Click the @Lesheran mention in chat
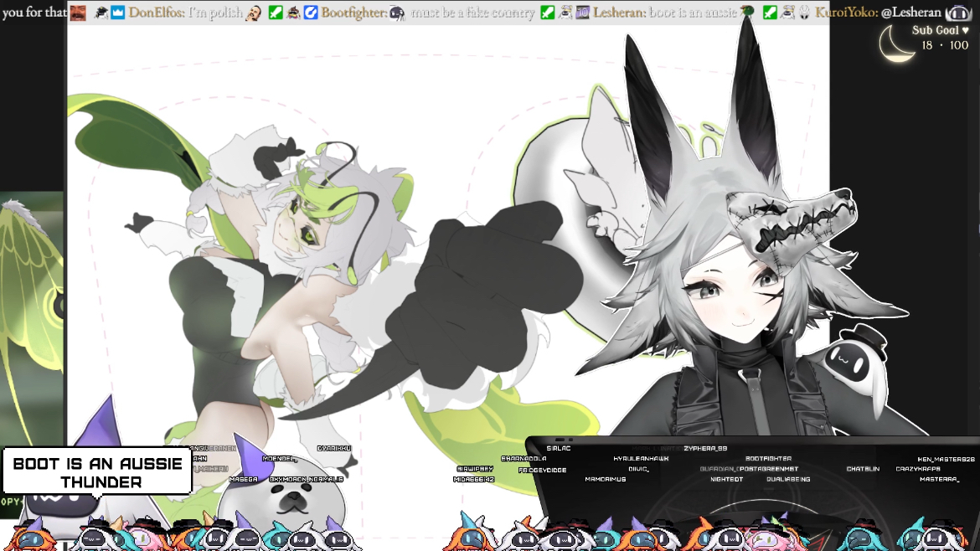The height and width of the screenshot is (551, 980). pyautogui.click(x=910, y=12)
